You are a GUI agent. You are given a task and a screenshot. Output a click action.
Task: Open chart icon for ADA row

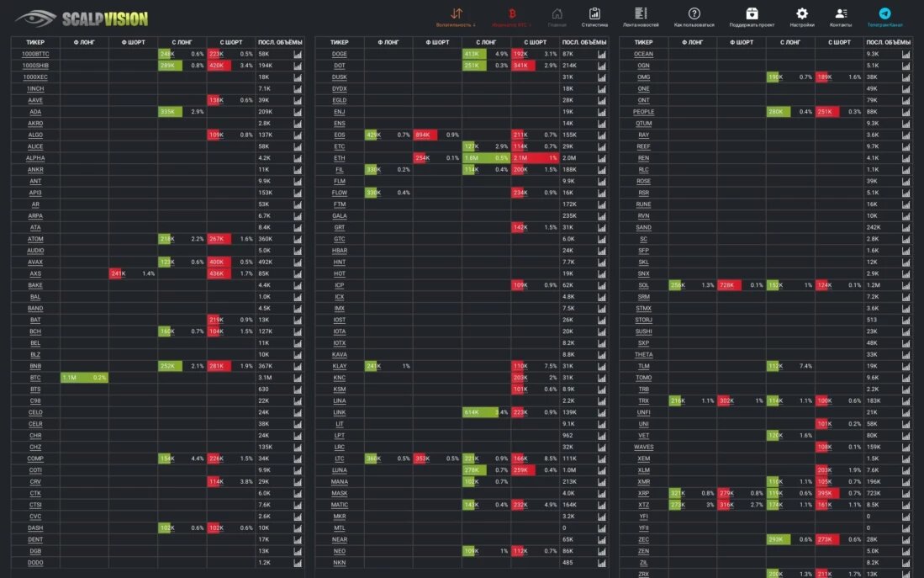click(298, 112)
